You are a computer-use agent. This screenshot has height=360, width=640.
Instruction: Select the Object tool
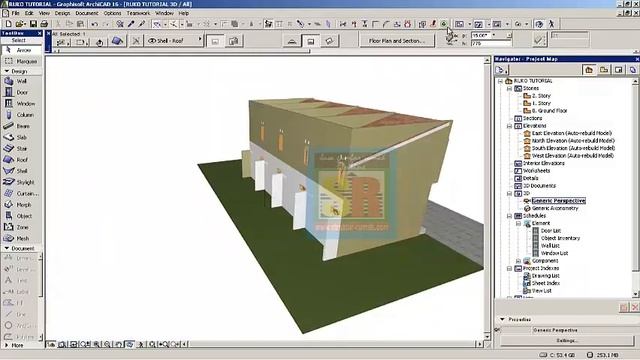21,216
